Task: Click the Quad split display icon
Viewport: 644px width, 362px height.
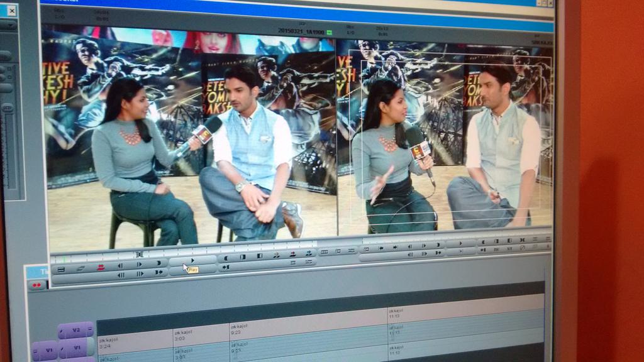Action: pos(325,252)
